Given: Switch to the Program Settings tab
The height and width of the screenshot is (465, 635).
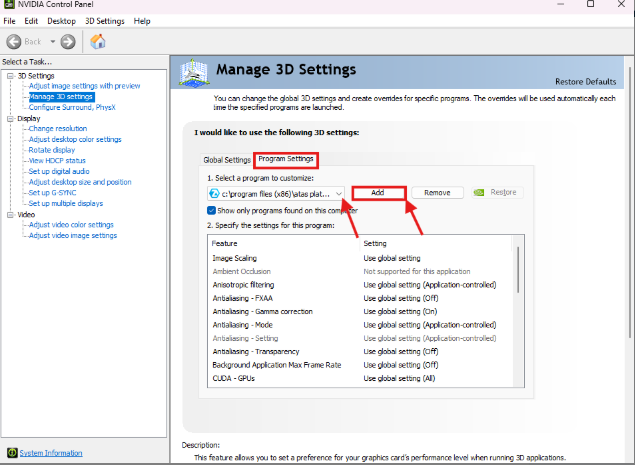Looking at the screenshot, I should pos(286,159).
